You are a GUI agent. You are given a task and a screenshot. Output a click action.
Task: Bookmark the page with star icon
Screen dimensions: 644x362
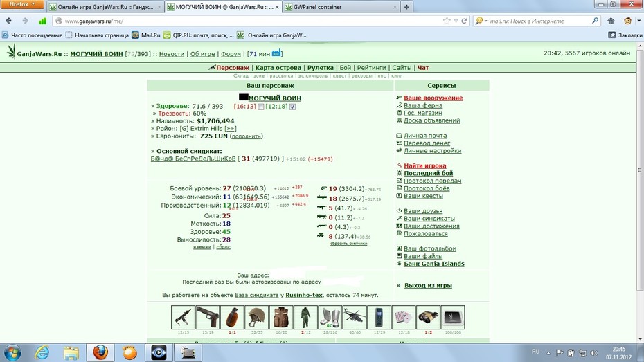tap(447, 21)
